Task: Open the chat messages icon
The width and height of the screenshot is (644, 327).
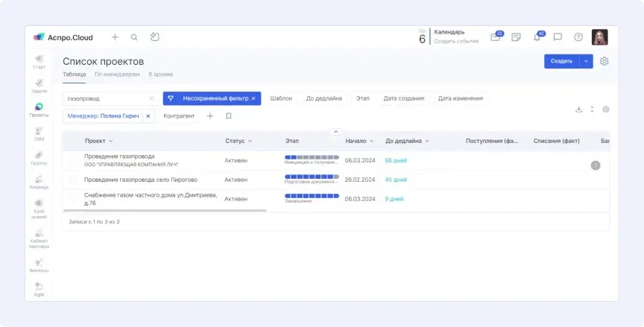Action: (x=558, y=37)
